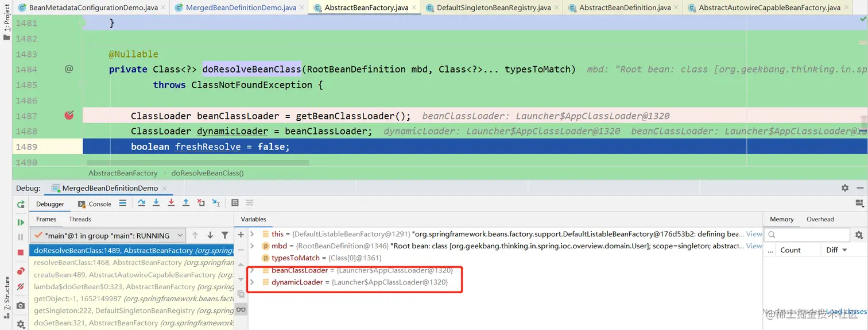Drop the current frame
This screenshot has width=868, height=330.
coord(201,203)
